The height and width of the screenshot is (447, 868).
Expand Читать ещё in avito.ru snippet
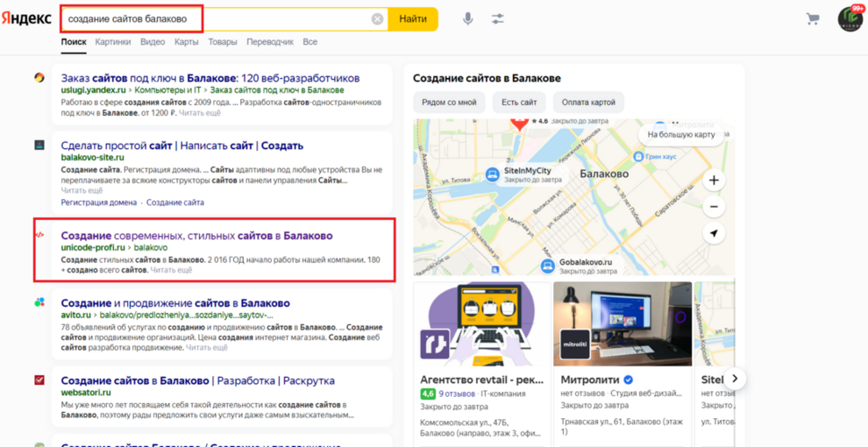tap(207, 347)
